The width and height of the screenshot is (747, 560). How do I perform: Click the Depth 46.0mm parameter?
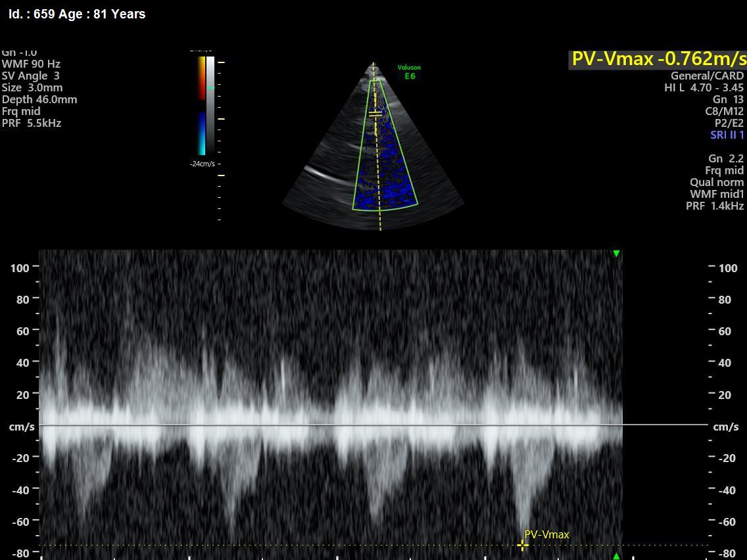[x=39, y=99]
